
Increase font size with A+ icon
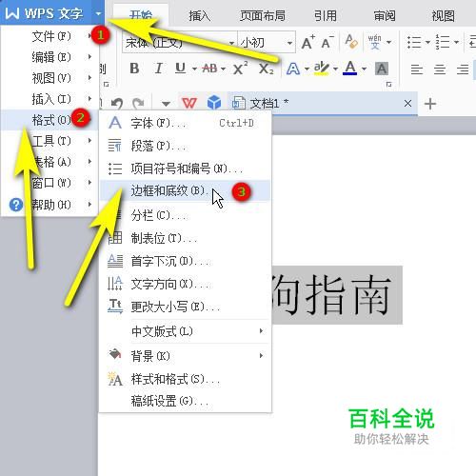click(307, 42)
